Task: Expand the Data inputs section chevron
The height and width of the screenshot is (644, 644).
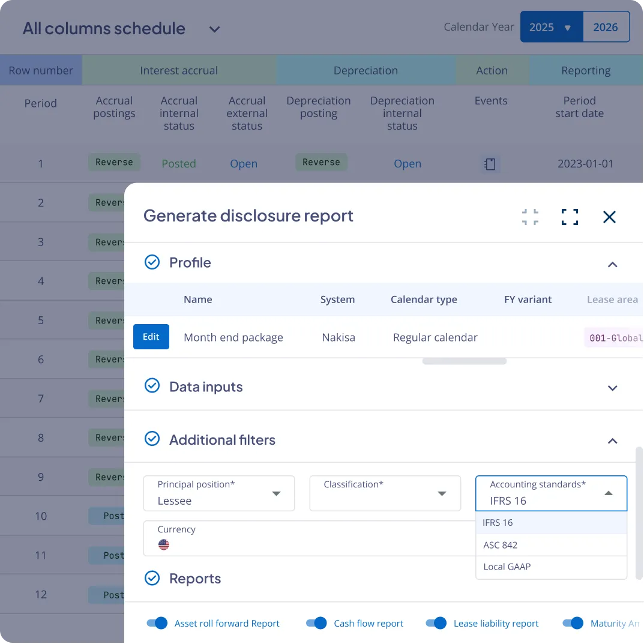Action: [612, 388]
